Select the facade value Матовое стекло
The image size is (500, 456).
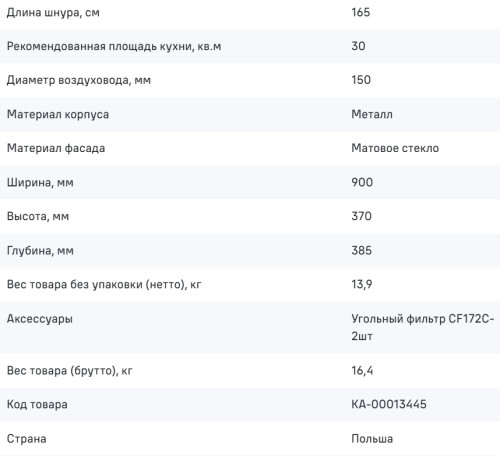(395, 148)
